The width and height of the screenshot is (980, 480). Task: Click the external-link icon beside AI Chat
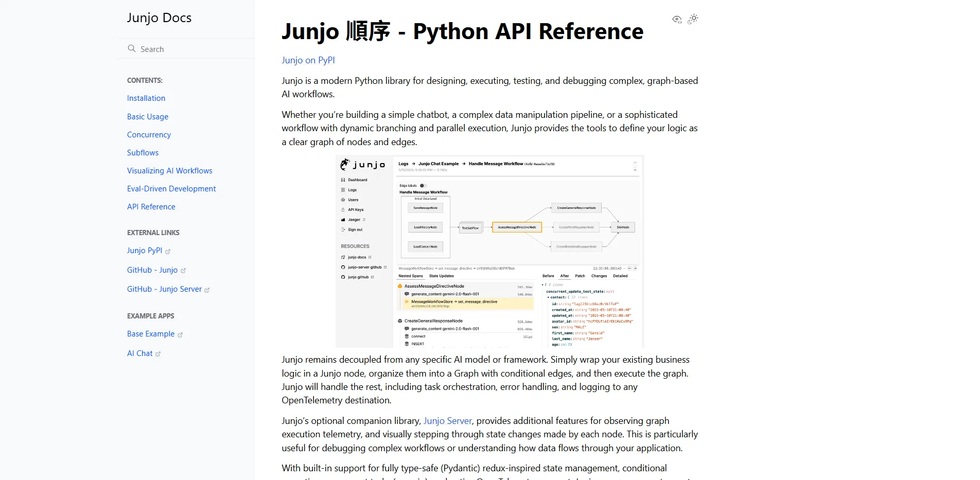tap(158, 354)
